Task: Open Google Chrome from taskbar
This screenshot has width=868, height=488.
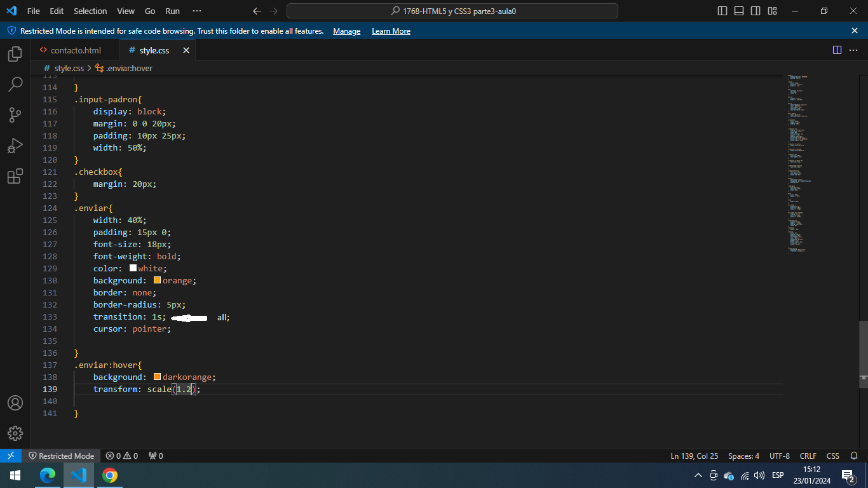Action: tap(110, 475)
